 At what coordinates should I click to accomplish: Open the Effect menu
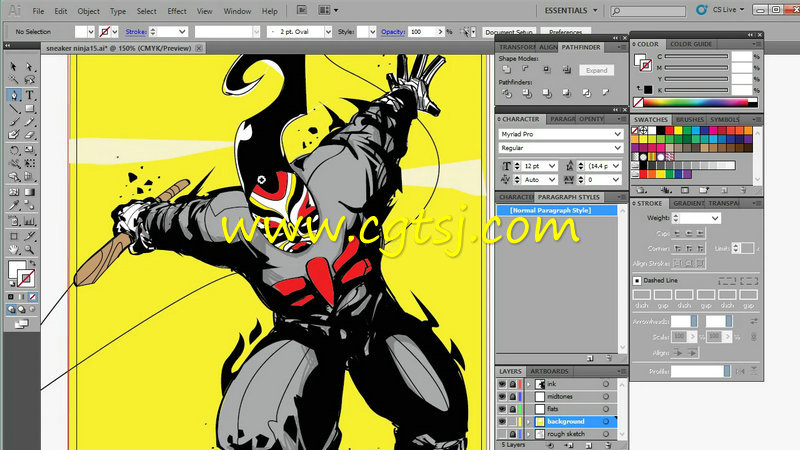177,11
